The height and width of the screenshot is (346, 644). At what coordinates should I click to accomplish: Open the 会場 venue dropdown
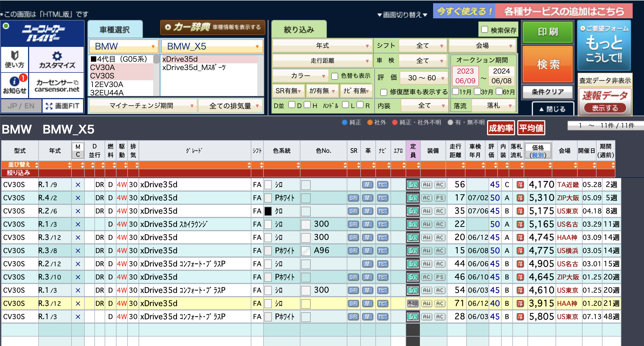(x=482, y=46)
